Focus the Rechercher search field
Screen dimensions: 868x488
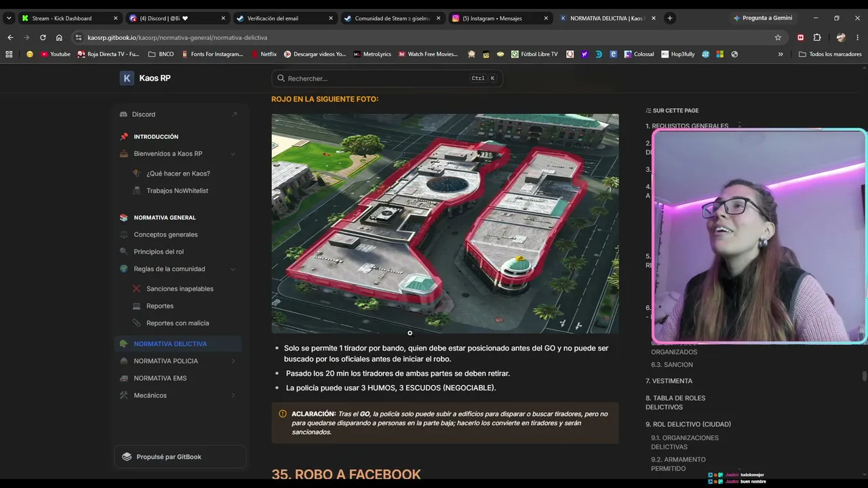coord(387,78)
